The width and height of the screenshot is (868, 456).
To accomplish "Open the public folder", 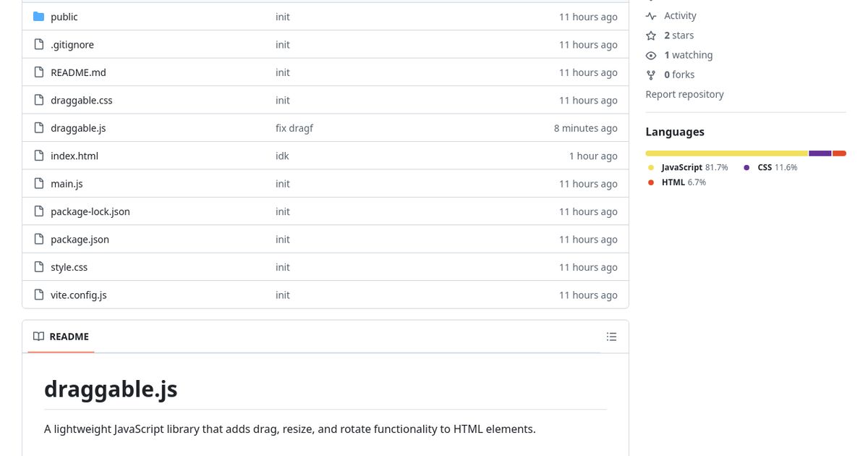I will tap(64, 17).
